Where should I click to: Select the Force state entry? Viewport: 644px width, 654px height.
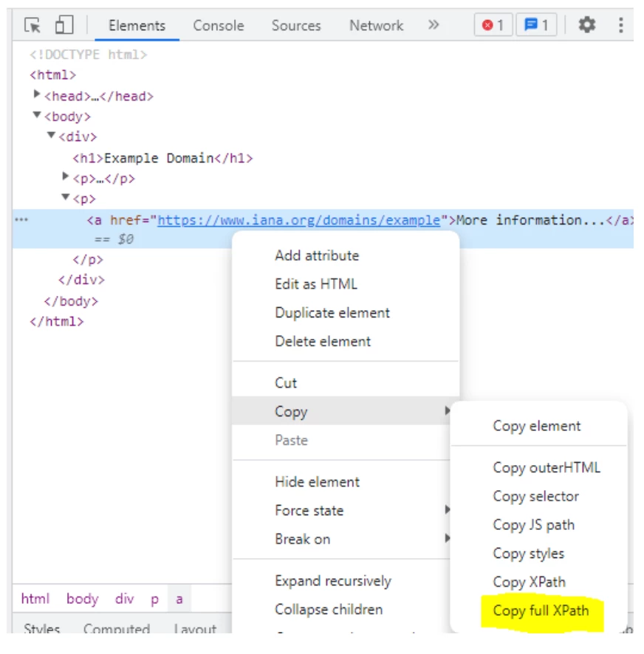(x=342, y=511)
